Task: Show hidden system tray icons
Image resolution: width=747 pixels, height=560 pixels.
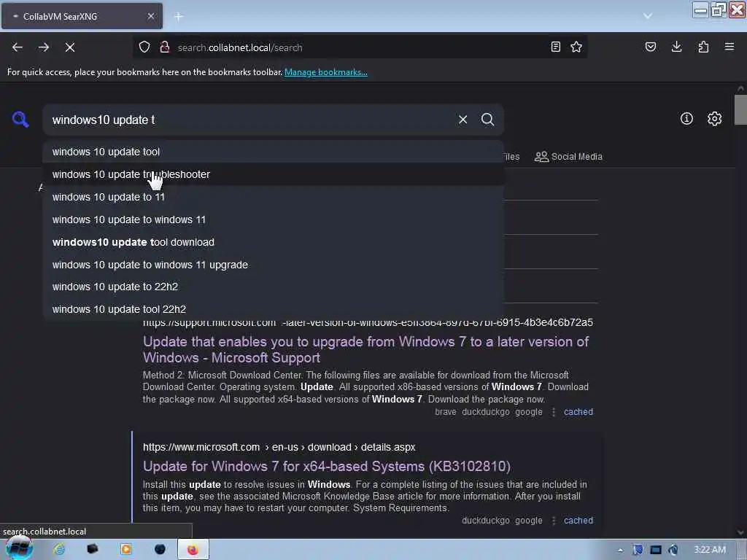Action: coord(620,550)
